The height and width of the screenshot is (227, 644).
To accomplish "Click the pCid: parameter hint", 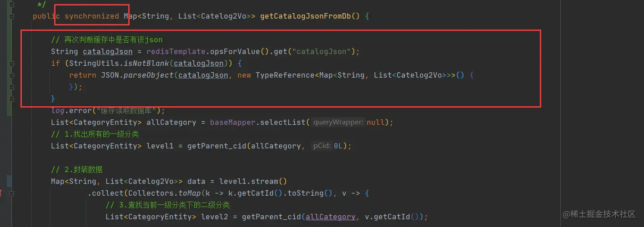I will tap(322, 146).
